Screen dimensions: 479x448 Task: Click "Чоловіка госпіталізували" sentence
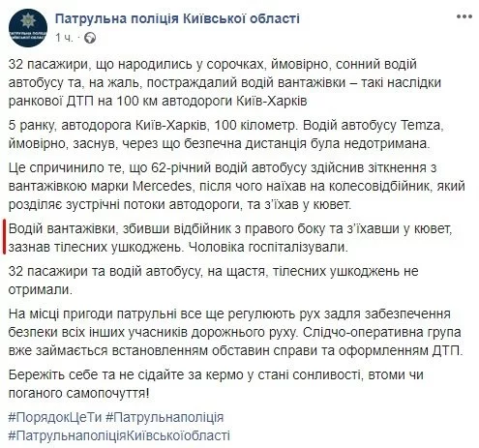268,248
